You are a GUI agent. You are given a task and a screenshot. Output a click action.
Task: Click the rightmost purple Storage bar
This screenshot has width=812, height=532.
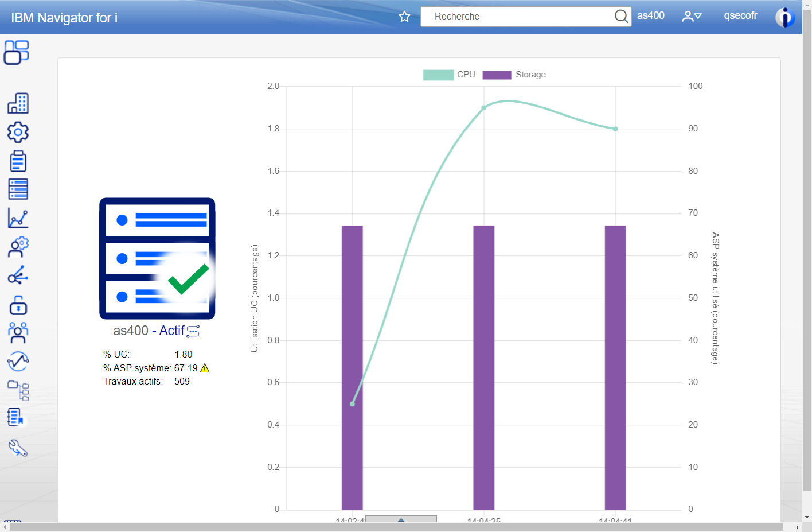615,367
